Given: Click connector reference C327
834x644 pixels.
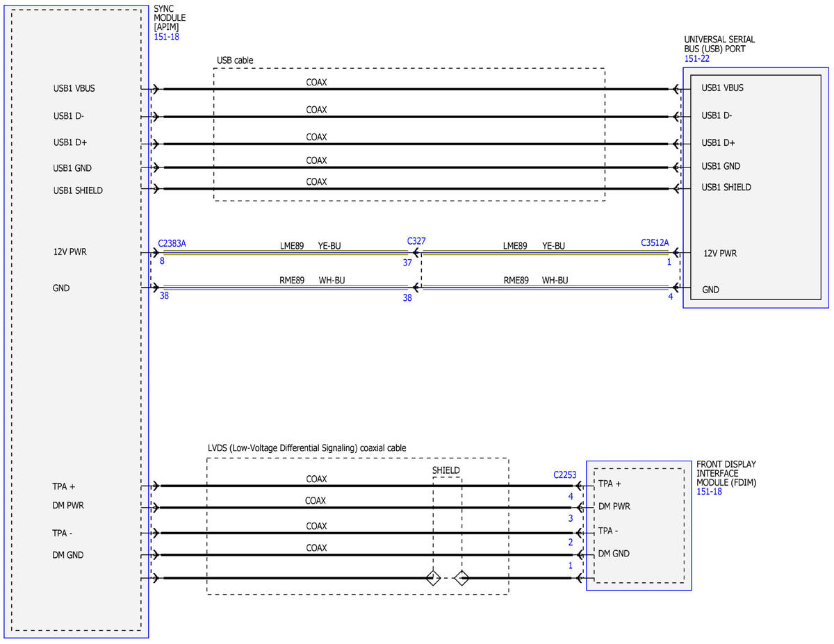Looking at the screenshot, I should [x=416, y=241].
